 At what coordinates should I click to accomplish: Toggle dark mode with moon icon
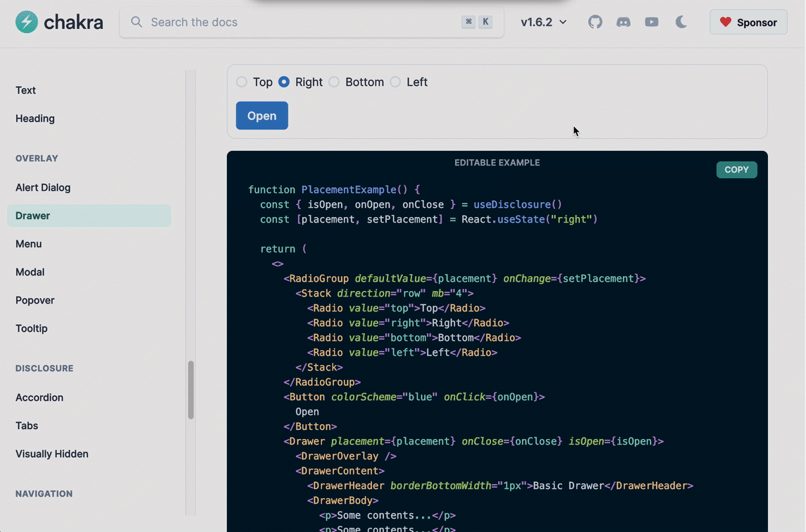[x=681, y=22]
